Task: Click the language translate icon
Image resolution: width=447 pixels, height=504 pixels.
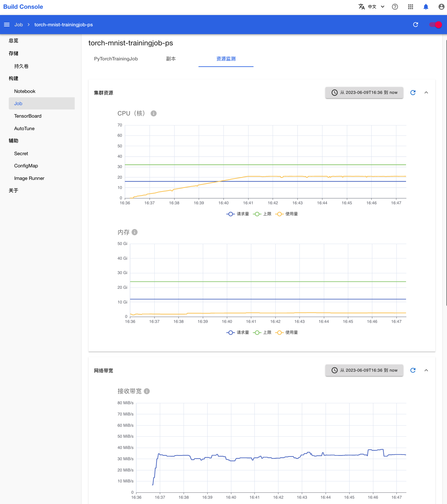Action: click(362, 7)
